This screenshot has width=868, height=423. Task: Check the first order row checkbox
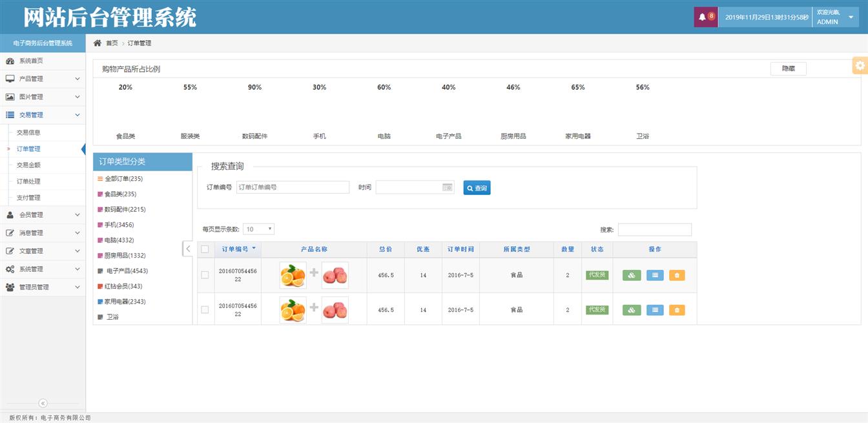205,275
